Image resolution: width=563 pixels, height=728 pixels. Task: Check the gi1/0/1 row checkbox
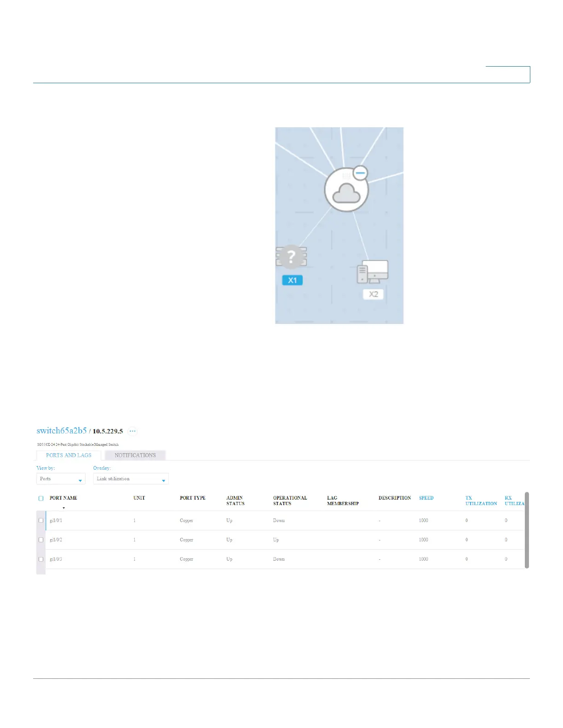[41, 520]
